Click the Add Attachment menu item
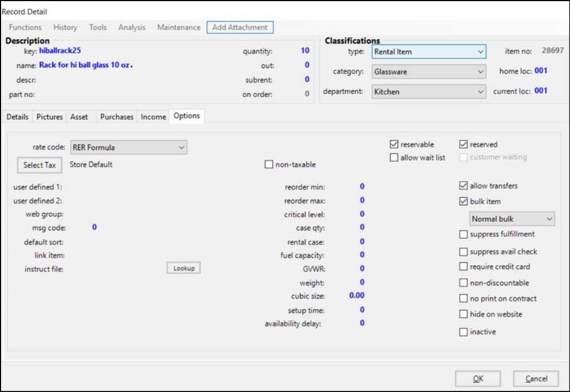 (x=240, y=27)
